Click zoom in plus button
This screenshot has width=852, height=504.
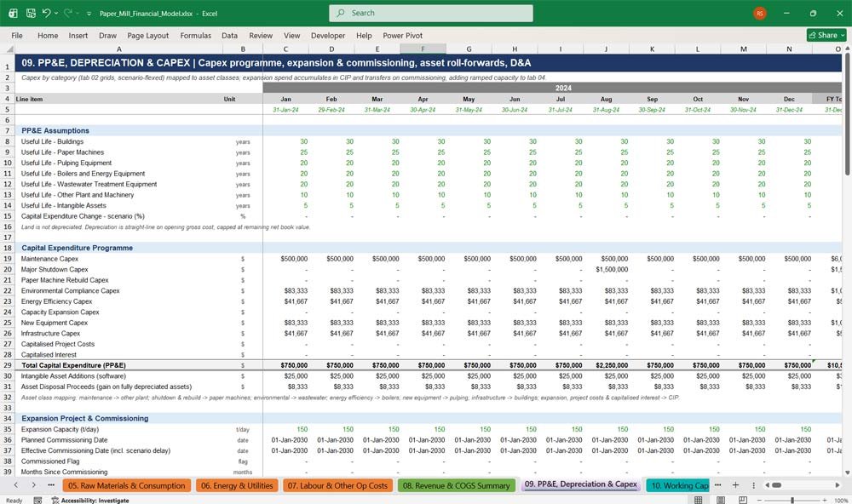[826, 501]
